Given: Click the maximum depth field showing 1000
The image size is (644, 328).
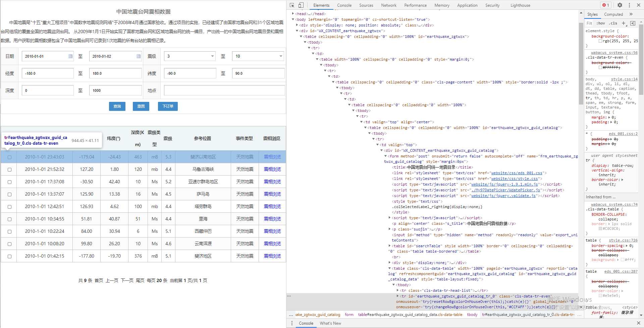Looking at the screenshot, I should [115, 90].
